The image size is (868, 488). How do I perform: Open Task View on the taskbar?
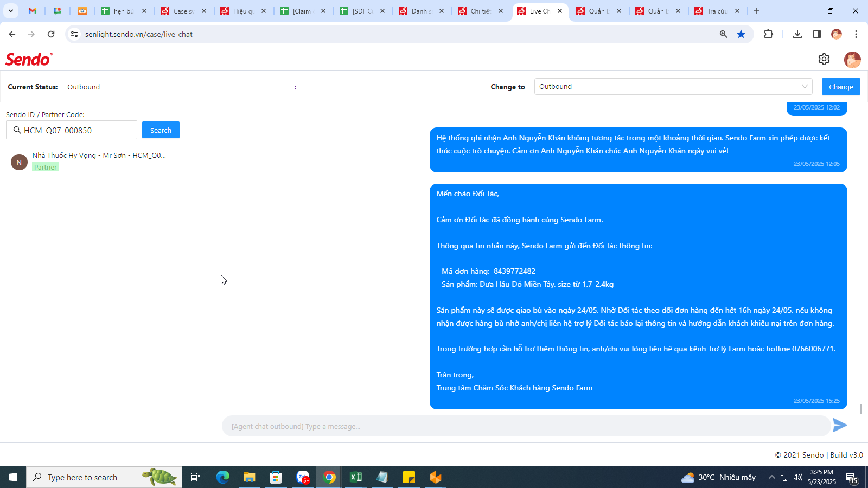click(195, 477)
